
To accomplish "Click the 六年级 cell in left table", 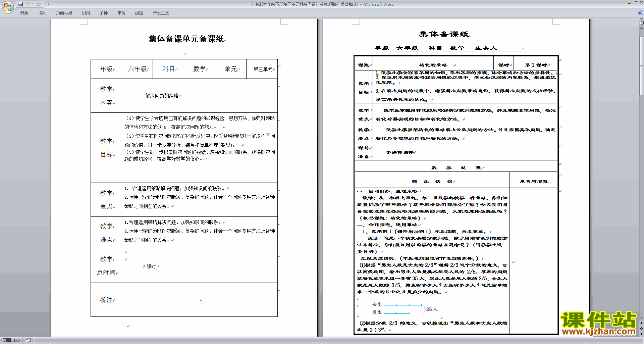I will tap(138, 69).
